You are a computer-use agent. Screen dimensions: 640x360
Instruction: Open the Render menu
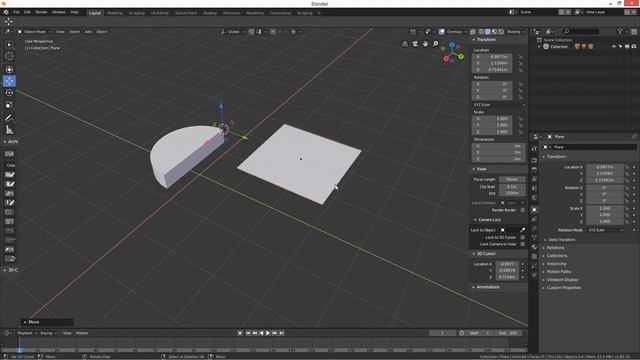point(41,12)
